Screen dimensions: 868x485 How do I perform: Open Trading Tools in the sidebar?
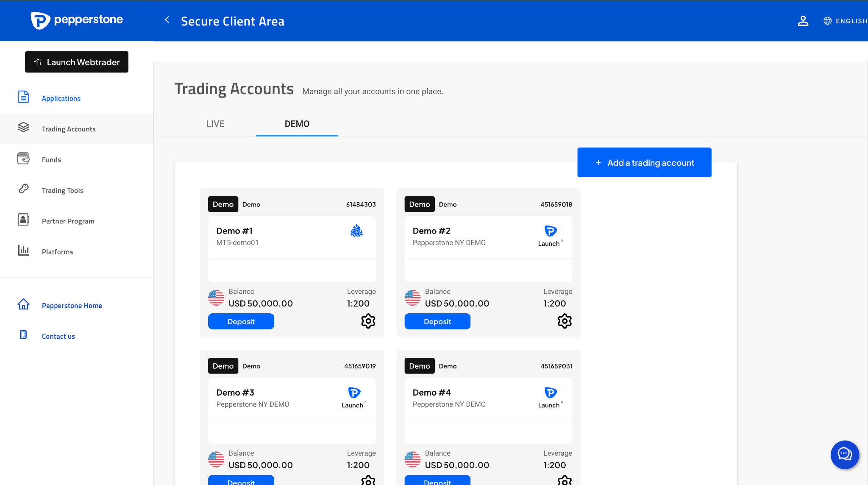point(62,190)
